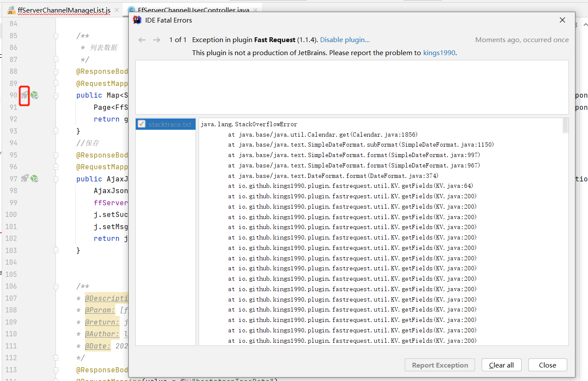Click the green web endpoint icon on line 97
588x381 pixels.
[x=34, y=178]
